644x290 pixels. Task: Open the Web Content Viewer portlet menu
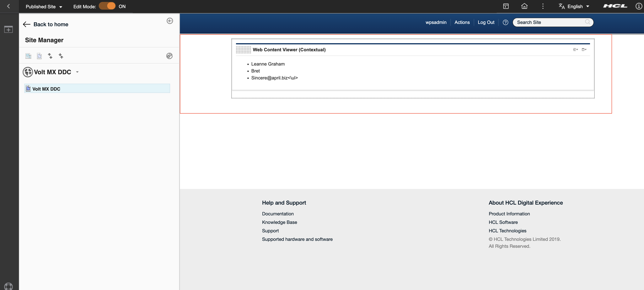tap(584, 50)
